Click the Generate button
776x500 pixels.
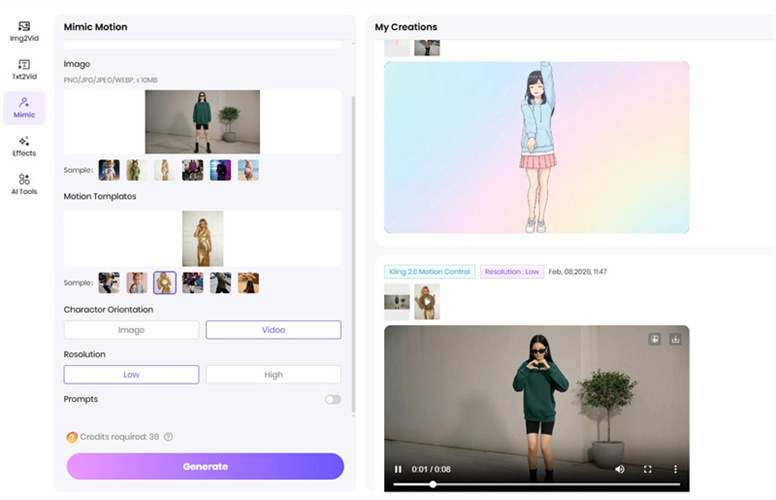point(205,466)
